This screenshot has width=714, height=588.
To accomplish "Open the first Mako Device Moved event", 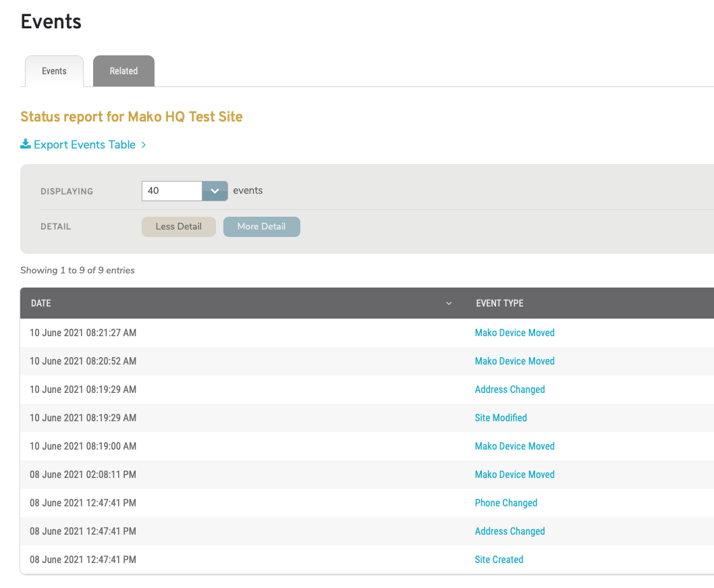I will tap(514, 332).
